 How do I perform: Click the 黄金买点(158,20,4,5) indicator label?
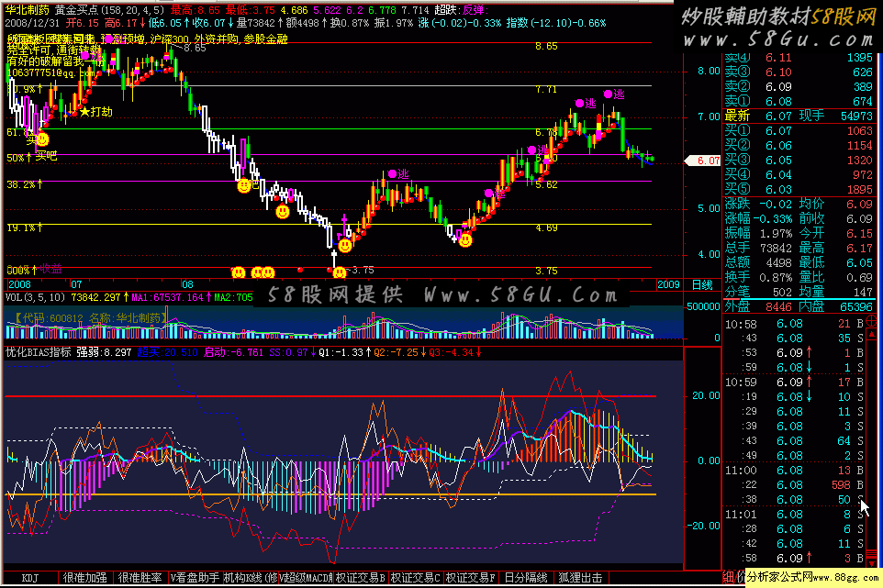click(110, 9)
